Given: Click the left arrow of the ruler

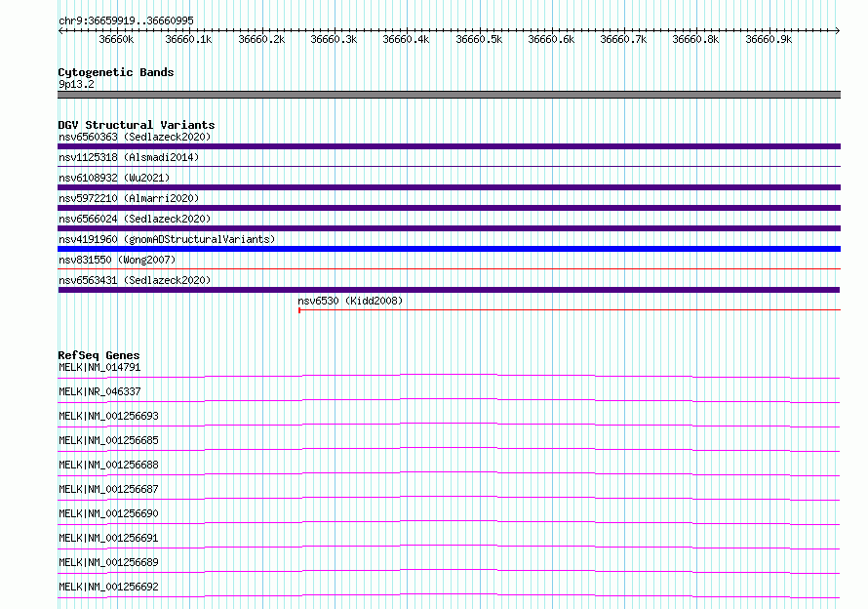Looking at the screenshot, I should [x=60, y=31].
